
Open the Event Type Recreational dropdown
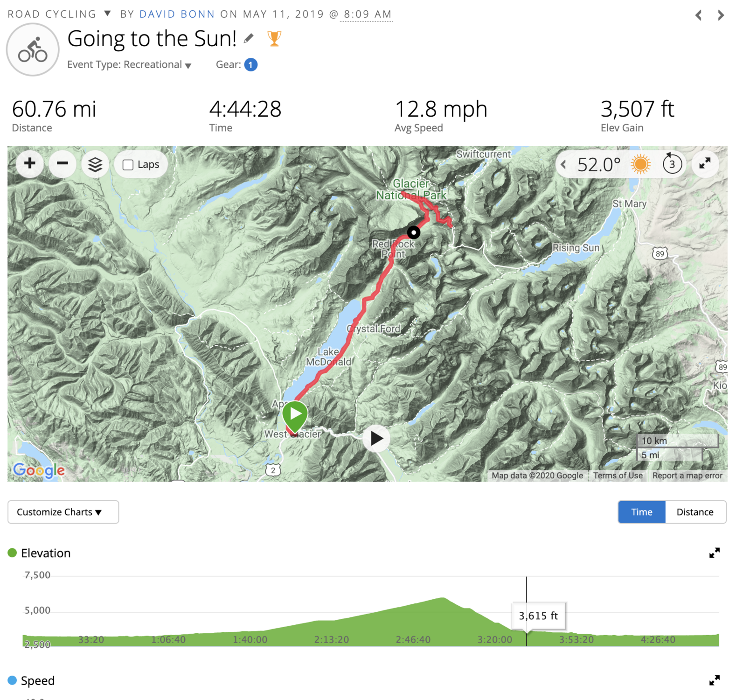click(x=188, y=65)
